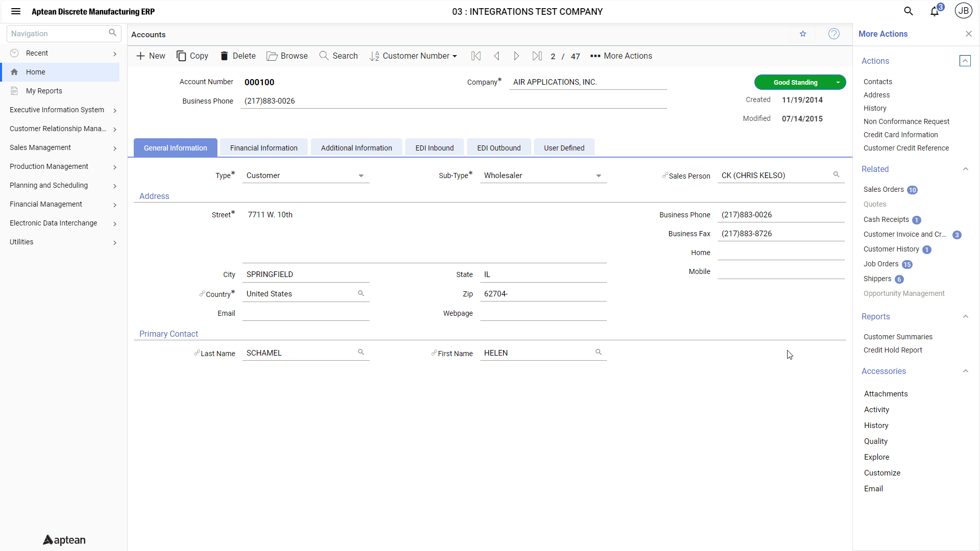The height and width of the screenshot is (551, 980).
Task: Open the Sales Person lookup magnifier
Action: pos(837,174)
